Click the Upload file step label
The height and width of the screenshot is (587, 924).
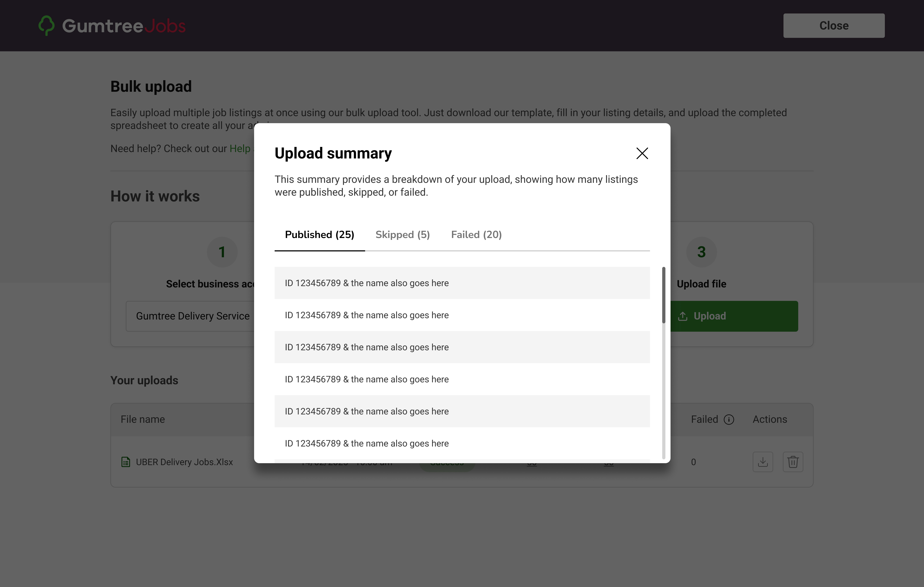701,284
